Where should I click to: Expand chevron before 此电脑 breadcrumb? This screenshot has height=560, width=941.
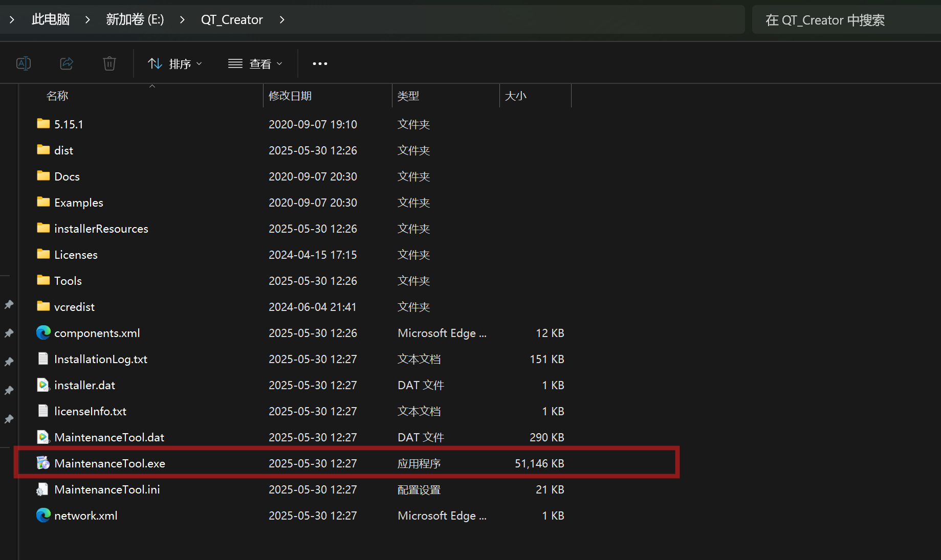[12, 19]
